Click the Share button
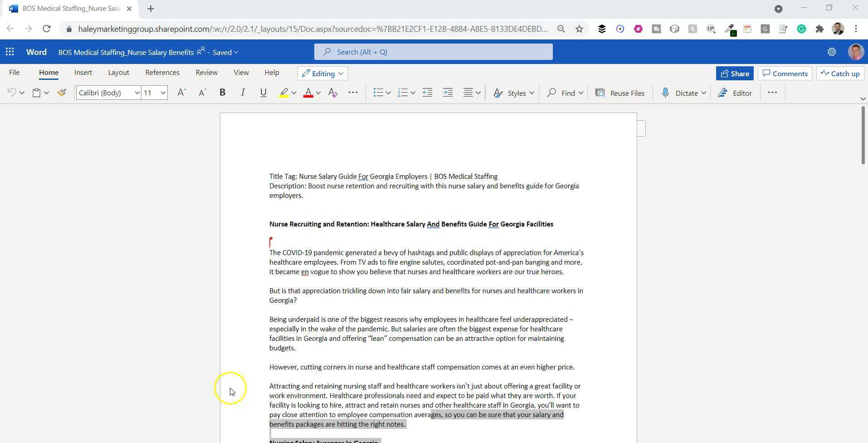The image size is (868, 443). click(735, 73)
